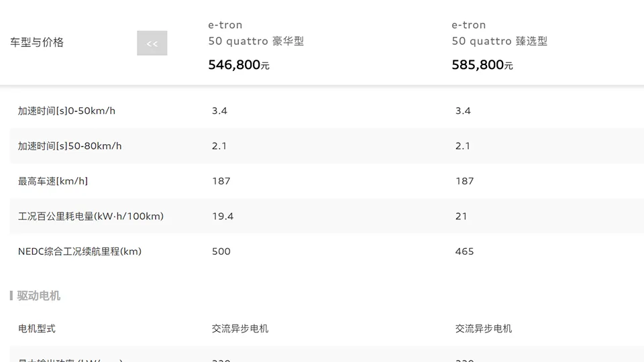Click the 最高车速[km/h] row label

point(53,181)
